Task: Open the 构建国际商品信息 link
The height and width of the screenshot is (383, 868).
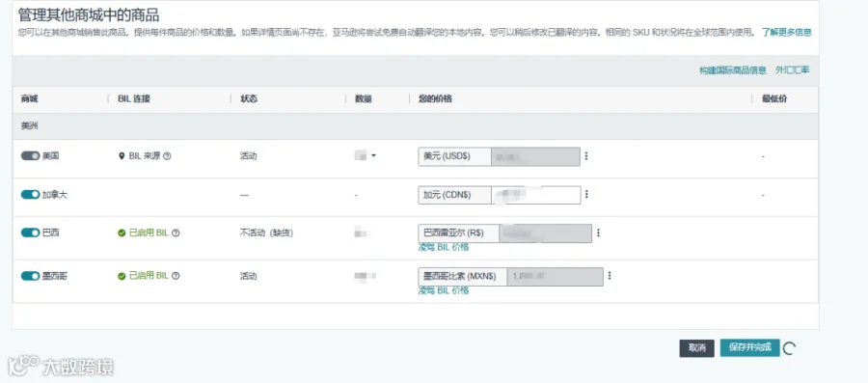Action: click(x=733, y=69)
